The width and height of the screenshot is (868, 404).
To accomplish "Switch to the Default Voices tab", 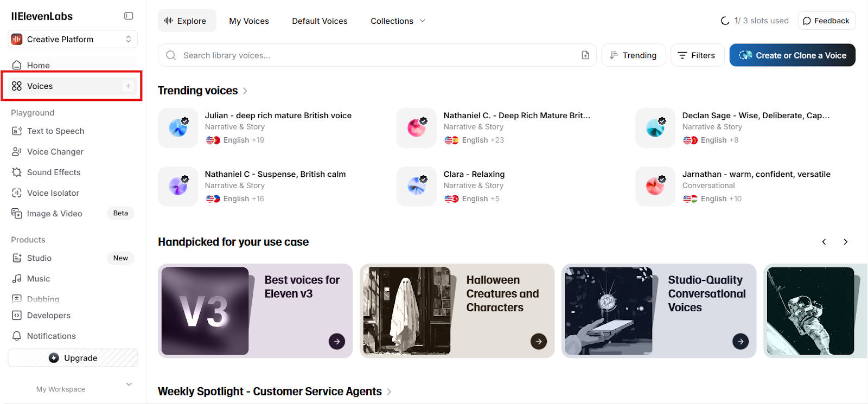I will tap(320, 21).
